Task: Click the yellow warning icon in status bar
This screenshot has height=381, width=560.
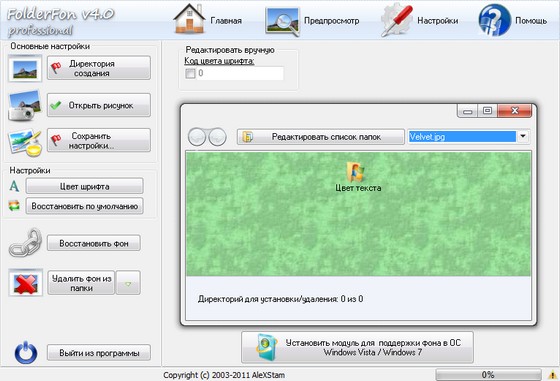Action: coord(552,375)
